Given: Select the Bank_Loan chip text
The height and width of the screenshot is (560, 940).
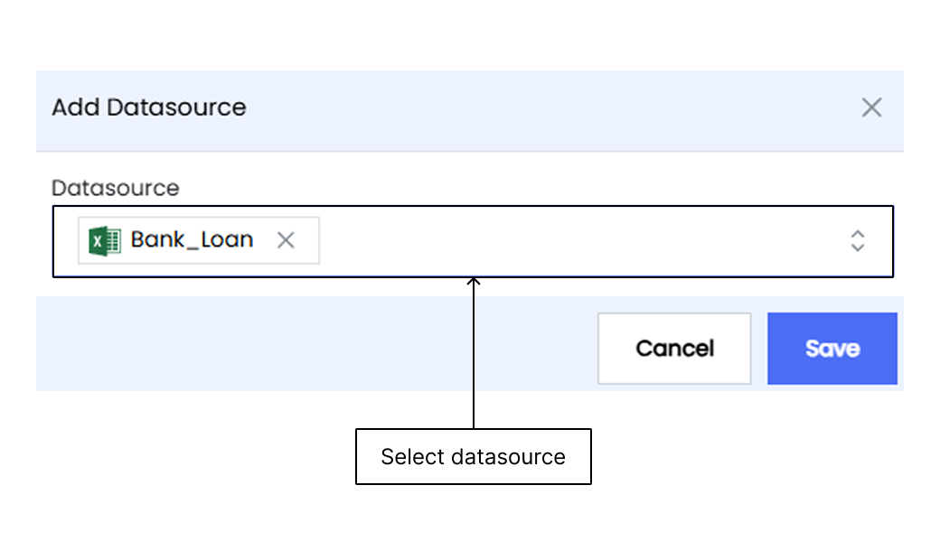Looking at the screenshot, I should (192, 239).
